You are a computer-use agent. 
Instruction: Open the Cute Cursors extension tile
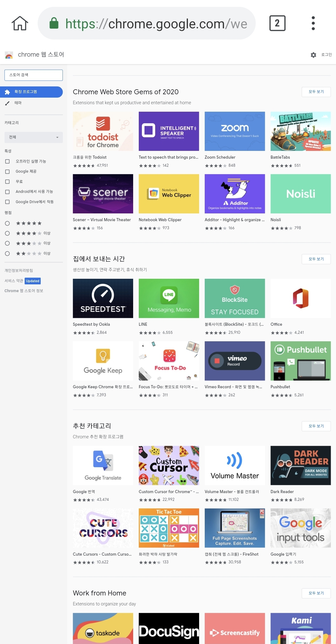103,528
